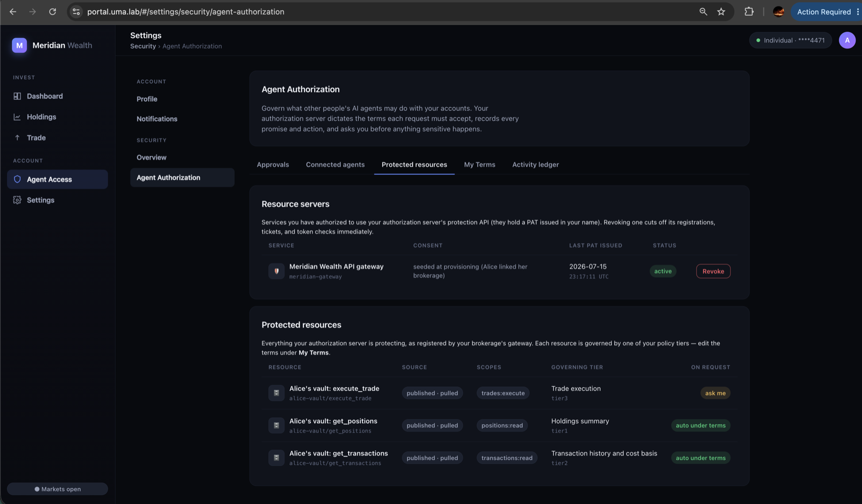The width and height of the screenshot is (862, 504).
Task: Click the get_transactions resource icon
Action: (276, 458)
